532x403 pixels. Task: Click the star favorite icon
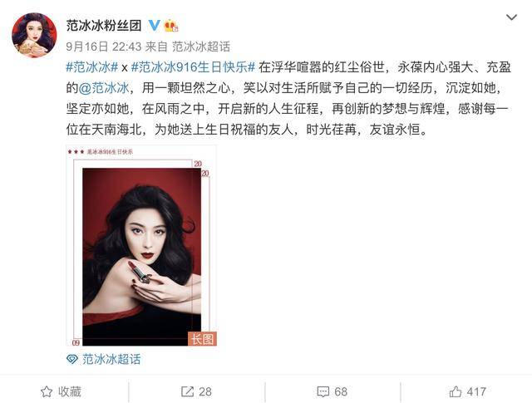tap(47, 392)
